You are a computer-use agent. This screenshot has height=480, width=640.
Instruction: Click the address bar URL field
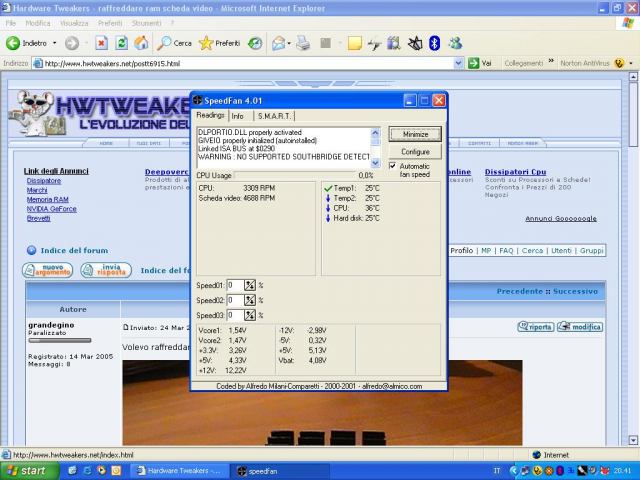pyautogui.click(x=243, y=63)
